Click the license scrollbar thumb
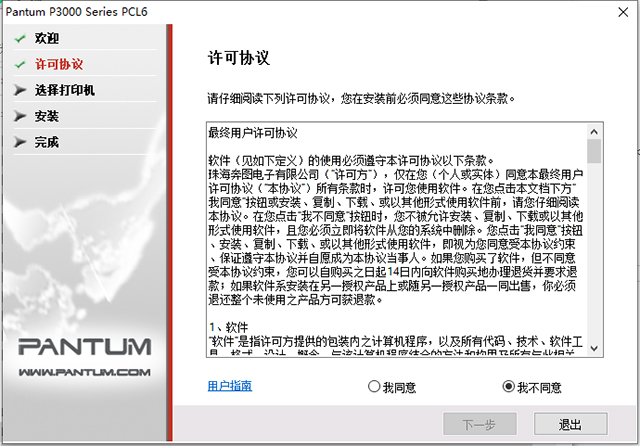The width and height of the screenshot is (640, 446). point(594,151)
